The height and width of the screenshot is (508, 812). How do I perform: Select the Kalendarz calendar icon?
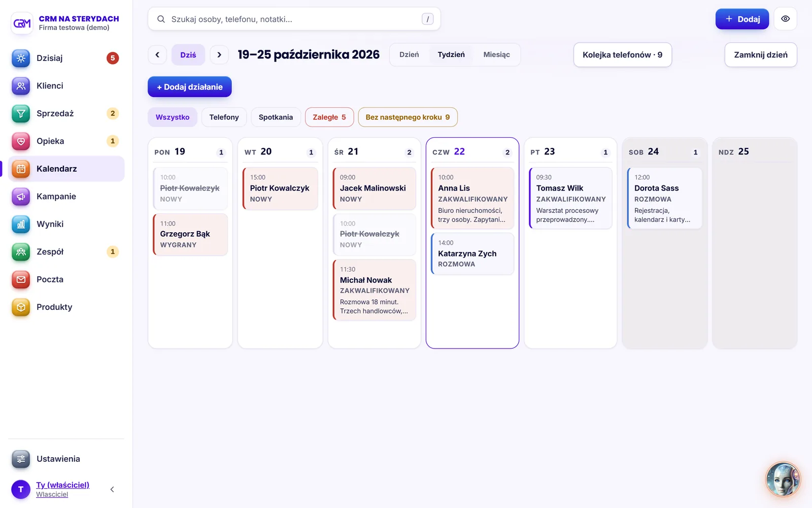point(21,169)
